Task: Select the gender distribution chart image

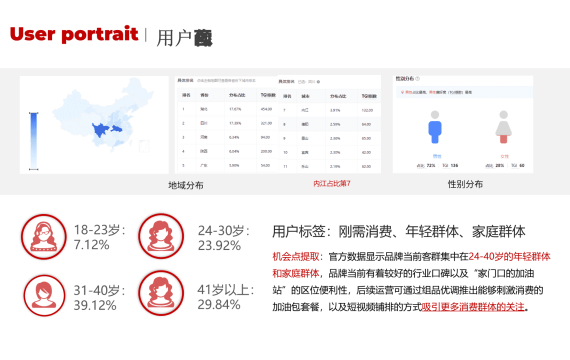Action: (x=463, y=124)
